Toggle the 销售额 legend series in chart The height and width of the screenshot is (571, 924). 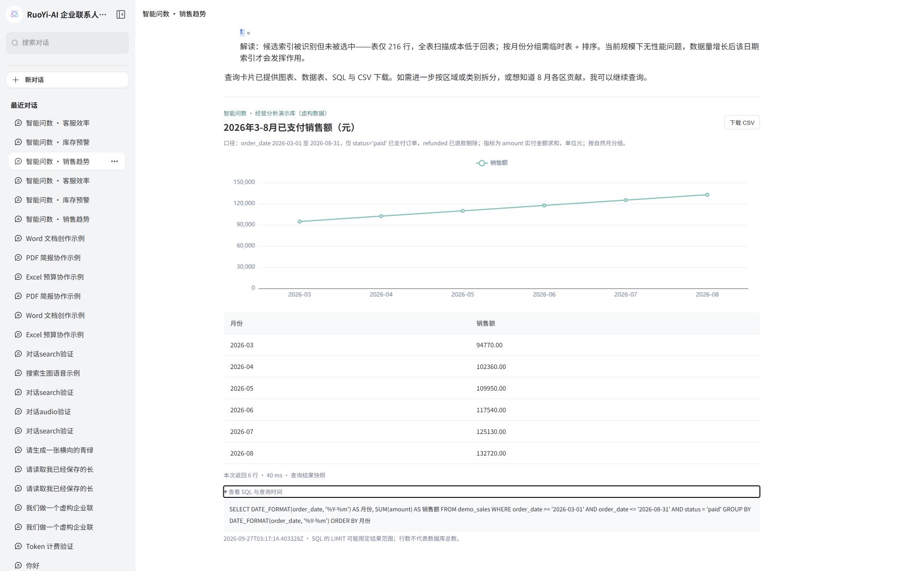tap(492, 163)
